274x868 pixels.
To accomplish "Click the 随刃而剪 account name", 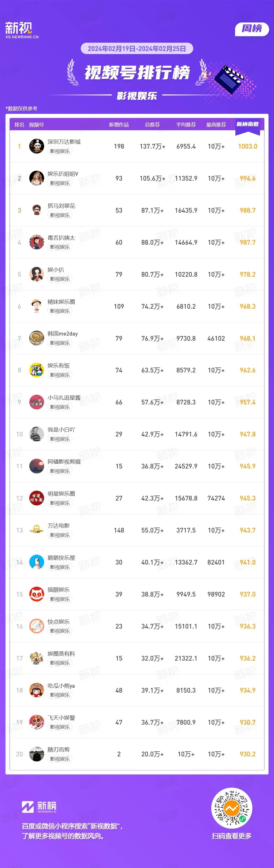I will tap(59, 750).
